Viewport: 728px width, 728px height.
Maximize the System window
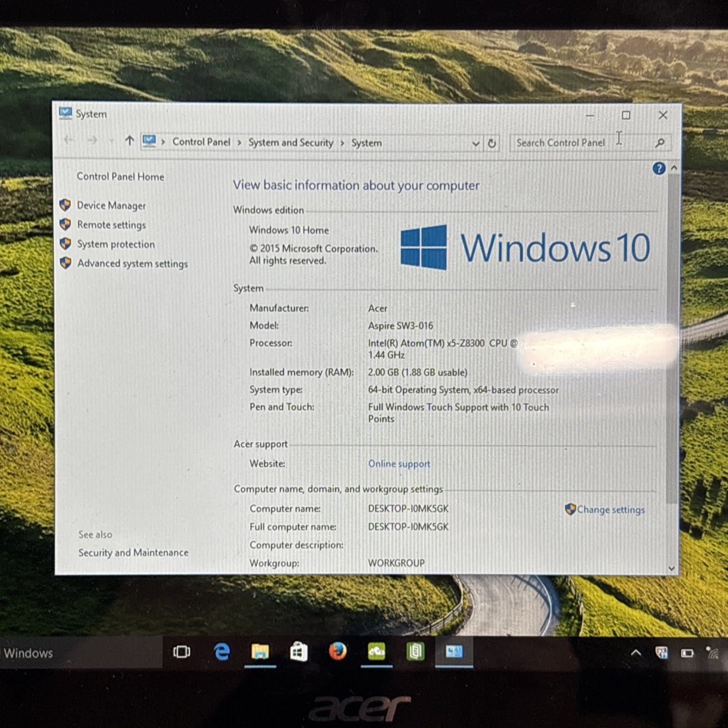coord(626,116)
